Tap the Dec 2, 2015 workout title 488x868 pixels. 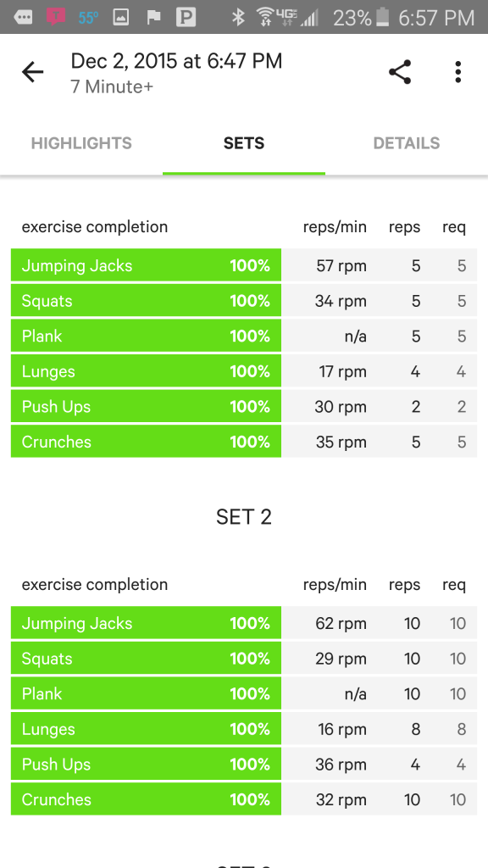[176, 61]
